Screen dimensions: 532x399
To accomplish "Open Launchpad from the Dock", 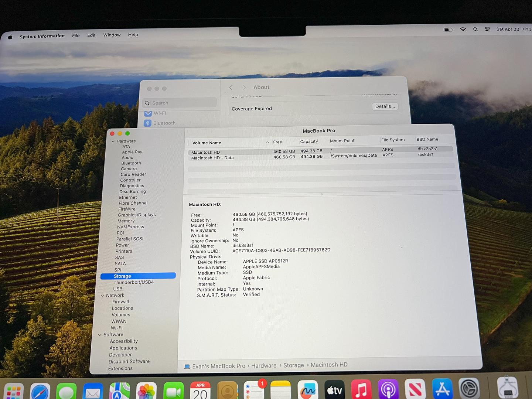I will [14, 391].
